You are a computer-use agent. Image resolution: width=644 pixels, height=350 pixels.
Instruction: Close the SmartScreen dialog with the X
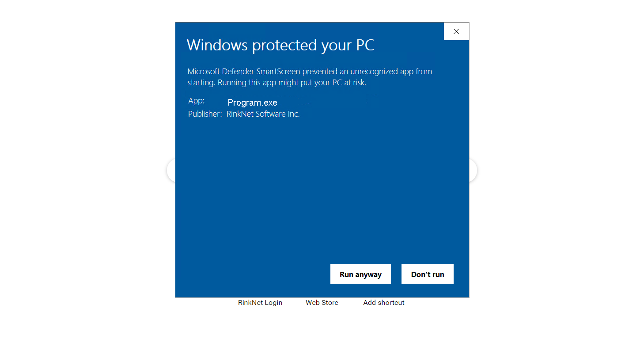pos(456,31)
